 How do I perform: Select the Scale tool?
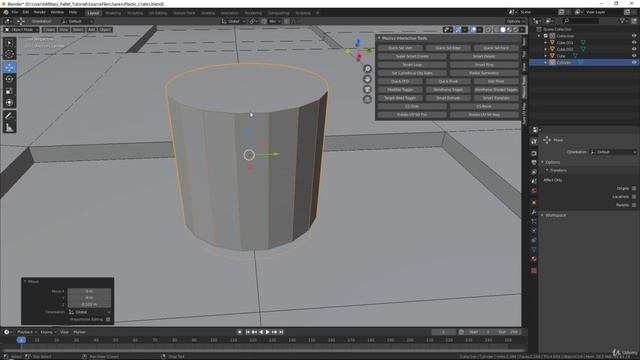point(9,91)
